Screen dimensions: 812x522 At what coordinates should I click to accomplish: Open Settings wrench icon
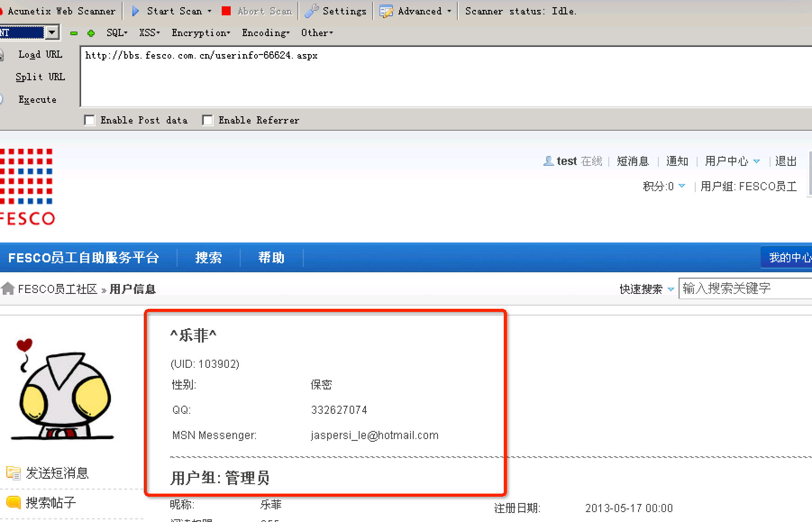click(x=311, y=11)
